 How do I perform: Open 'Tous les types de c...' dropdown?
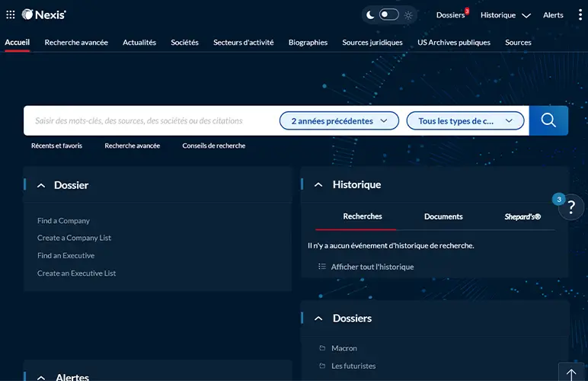pyautogui.click(x=465, y=120)
